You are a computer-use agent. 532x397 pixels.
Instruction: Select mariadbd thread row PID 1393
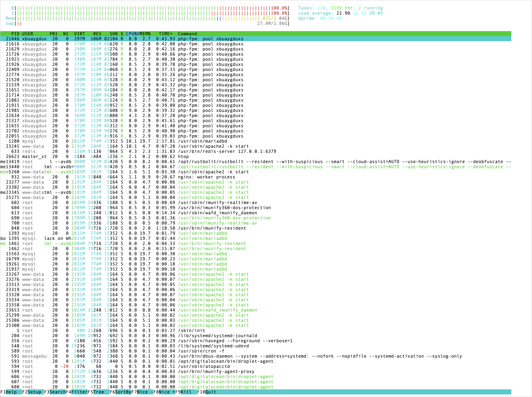coord(256,233)
